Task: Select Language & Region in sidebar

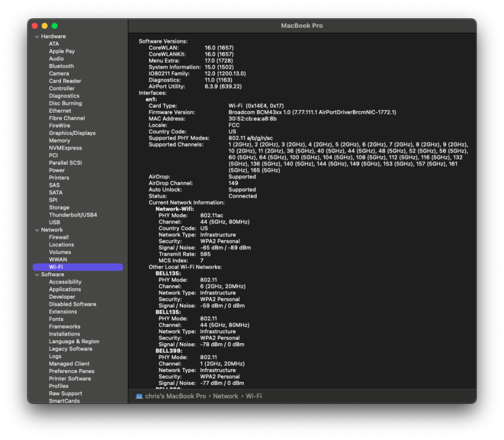Action: click(x=74, y=341)
